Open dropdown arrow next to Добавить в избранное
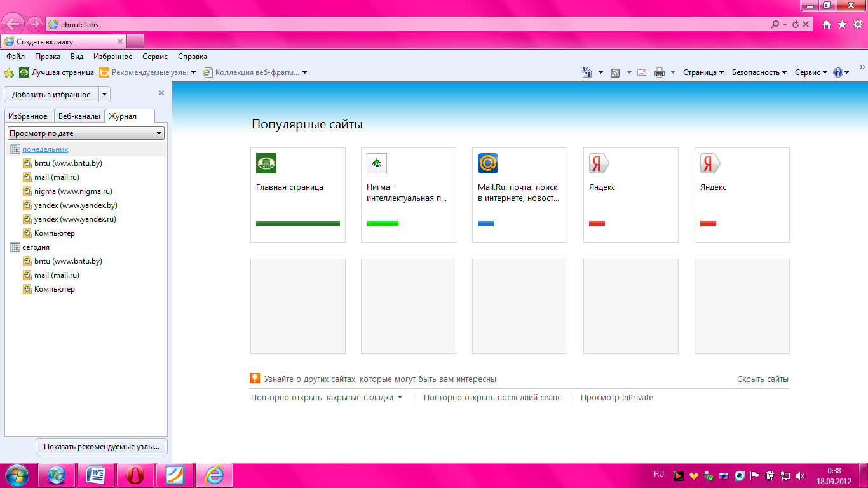This screenshot has height=488, width=868. tap(105, 95)
